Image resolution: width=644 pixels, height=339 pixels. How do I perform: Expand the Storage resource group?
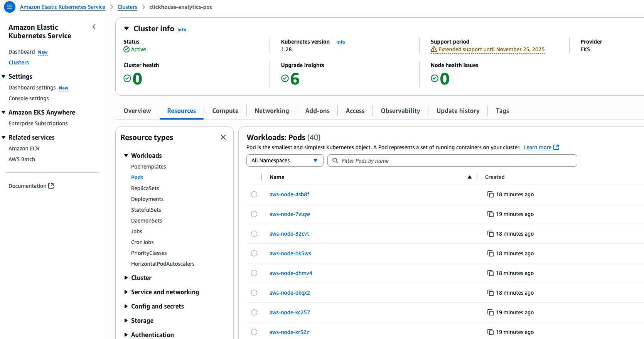coord(126,320)
